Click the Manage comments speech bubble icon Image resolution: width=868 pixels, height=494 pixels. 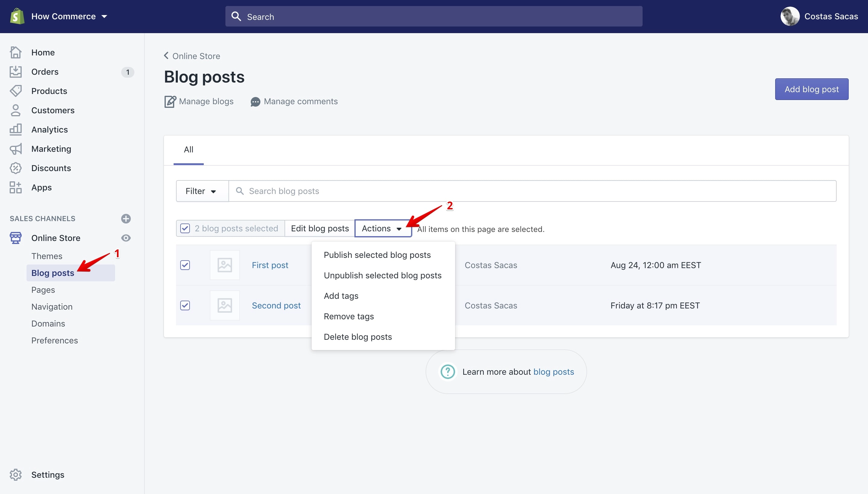(x=255, y=102)
